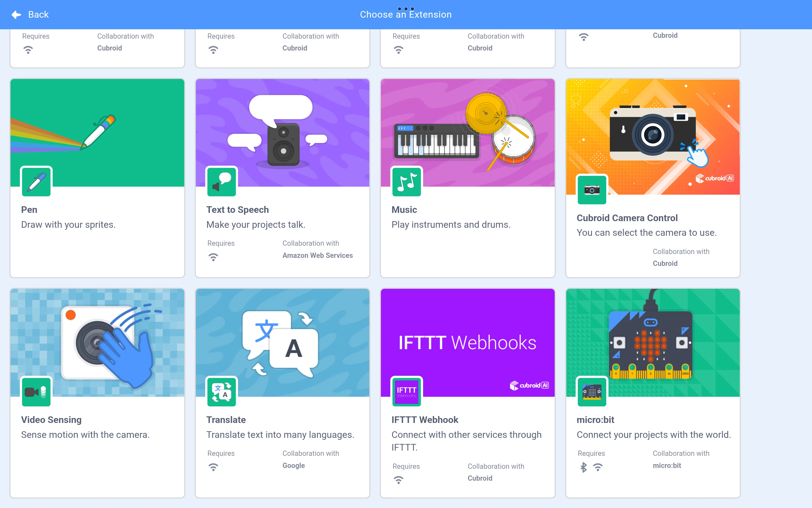Open the Music keyboard and drum artwork
The height and width of the screenshot is (508, 812).
click(468, 133)
